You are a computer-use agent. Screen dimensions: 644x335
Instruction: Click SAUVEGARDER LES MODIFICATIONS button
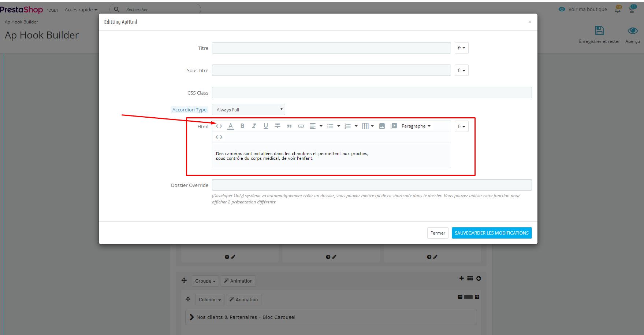pyautogui.click(x=492, y=233)
